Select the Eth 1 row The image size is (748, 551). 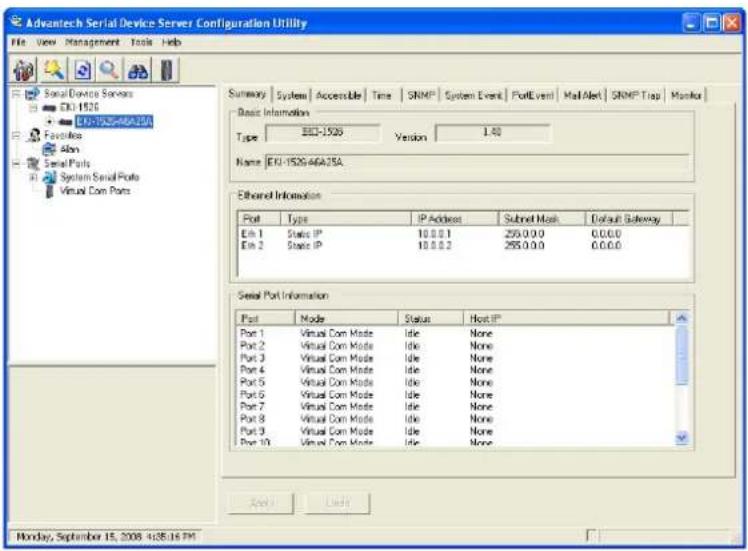[464, 234]
